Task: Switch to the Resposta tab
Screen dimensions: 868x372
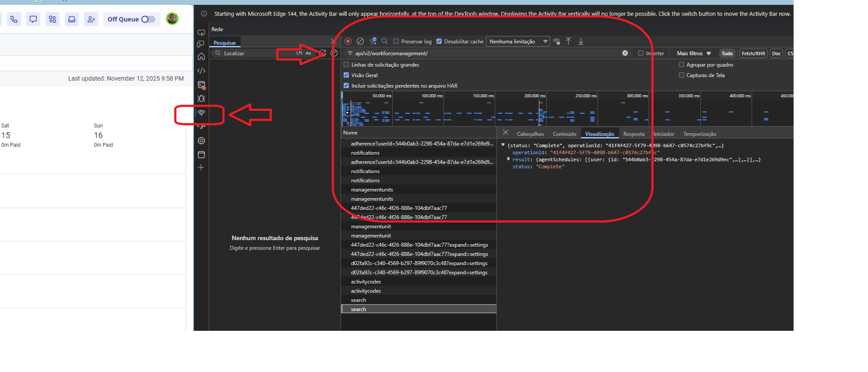Action: click(633, 134)
